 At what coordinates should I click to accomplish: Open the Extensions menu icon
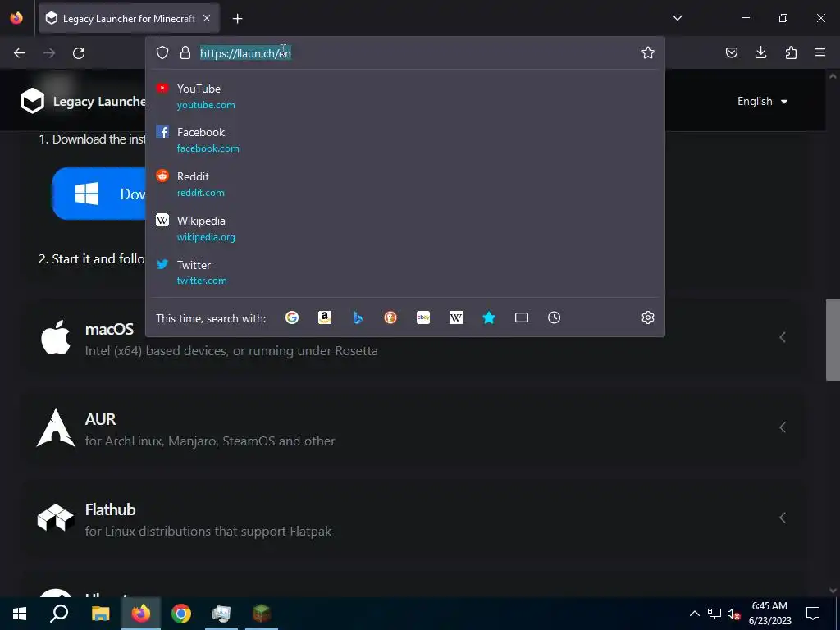791,52
